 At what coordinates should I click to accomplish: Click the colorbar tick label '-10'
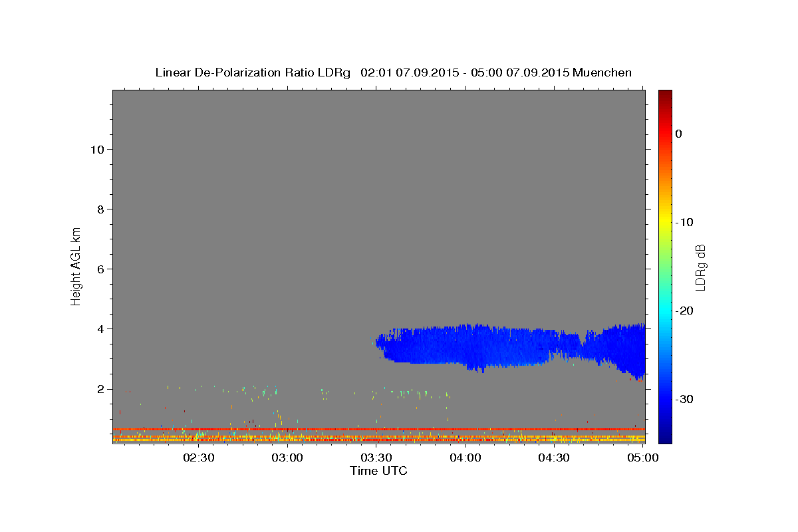point(685,222)
